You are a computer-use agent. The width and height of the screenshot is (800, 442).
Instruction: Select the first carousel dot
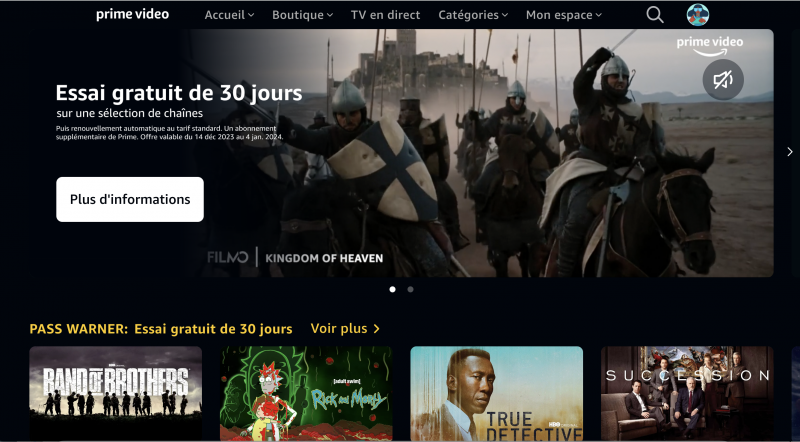coord(392,289)
